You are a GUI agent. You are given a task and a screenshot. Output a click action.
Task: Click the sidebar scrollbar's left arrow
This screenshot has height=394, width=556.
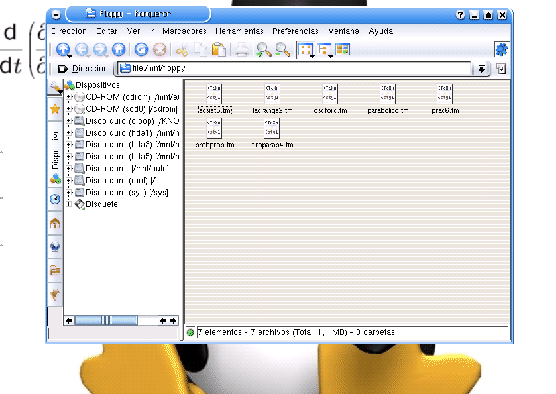(69, 321)
